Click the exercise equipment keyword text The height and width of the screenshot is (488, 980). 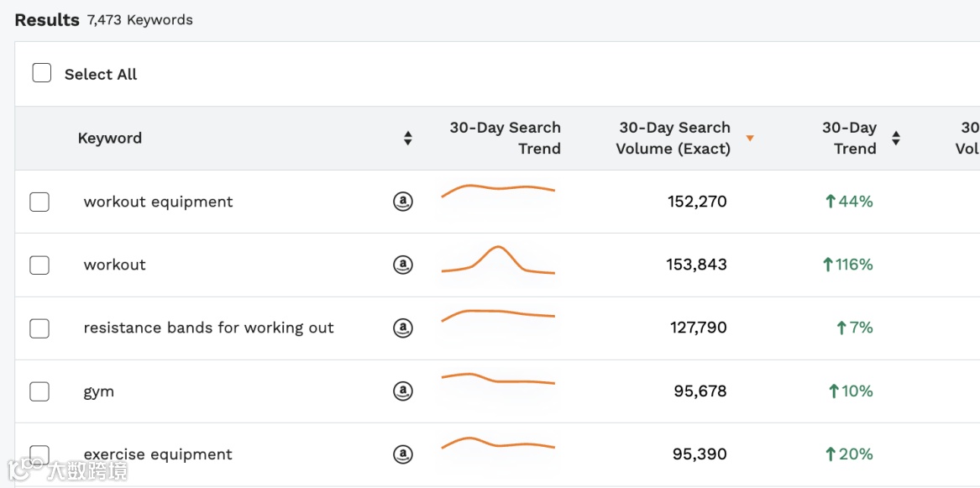(158, 454)
